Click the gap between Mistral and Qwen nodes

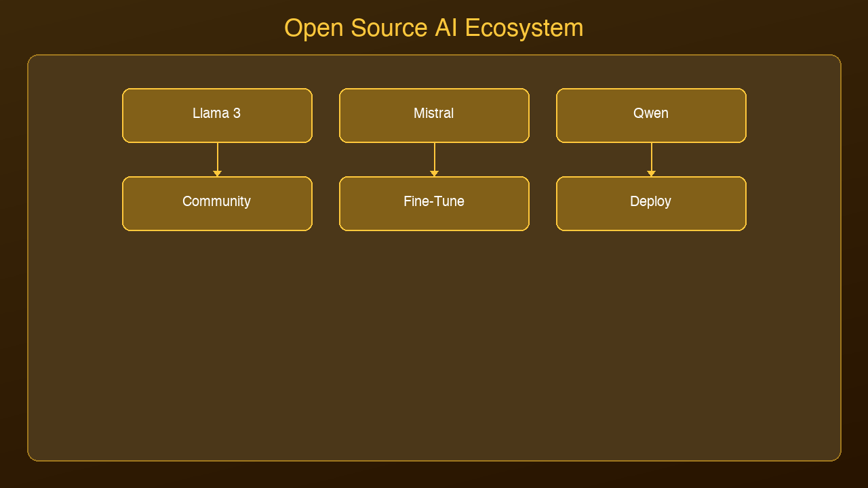click(x=542, y=115)
